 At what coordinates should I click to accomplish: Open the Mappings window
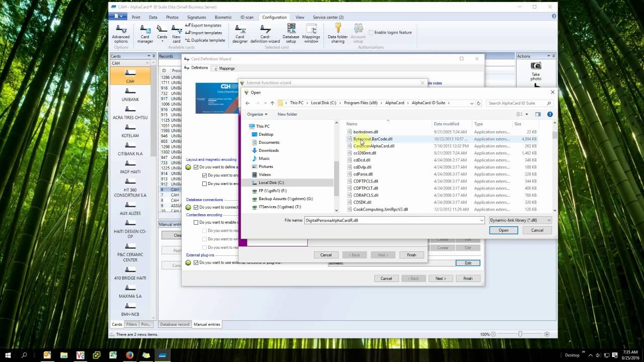pyautogui.click(x=311, y=33)
